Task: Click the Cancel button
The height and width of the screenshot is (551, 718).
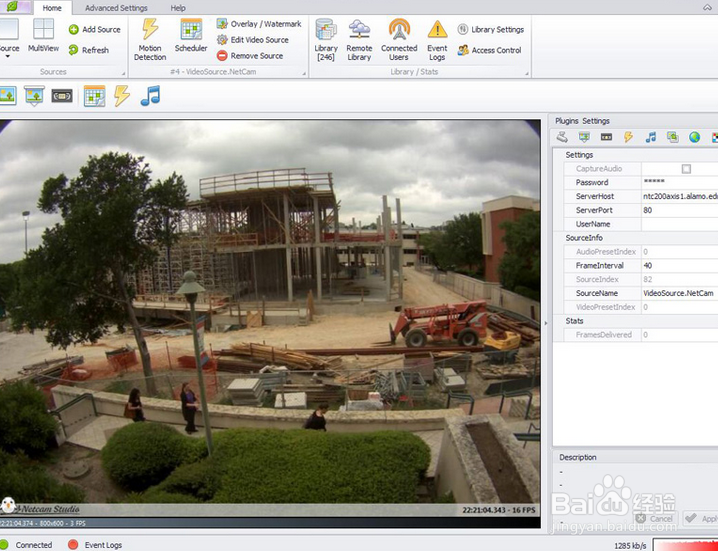Action: click(656, 518)
